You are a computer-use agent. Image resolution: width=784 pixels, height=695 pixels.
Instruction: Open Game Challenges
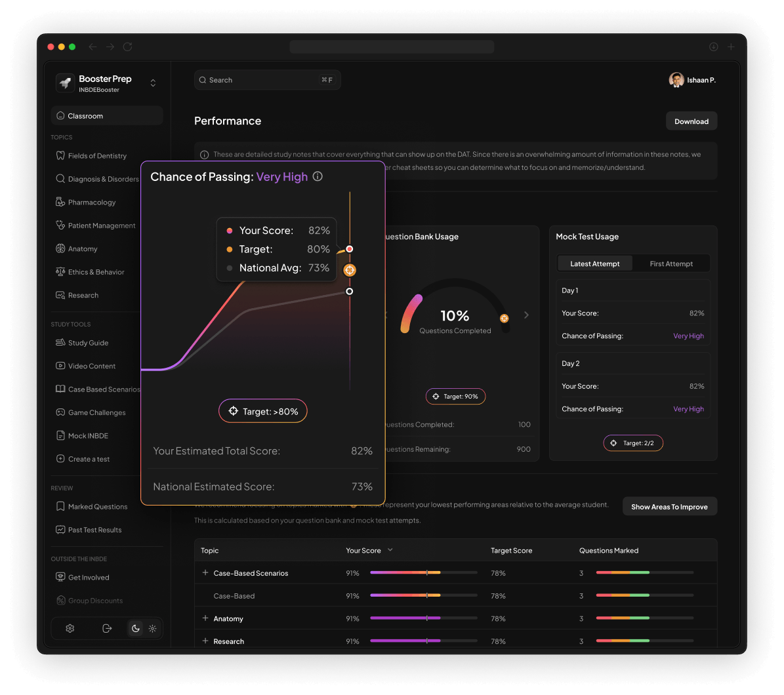click(x=91, y=412)
